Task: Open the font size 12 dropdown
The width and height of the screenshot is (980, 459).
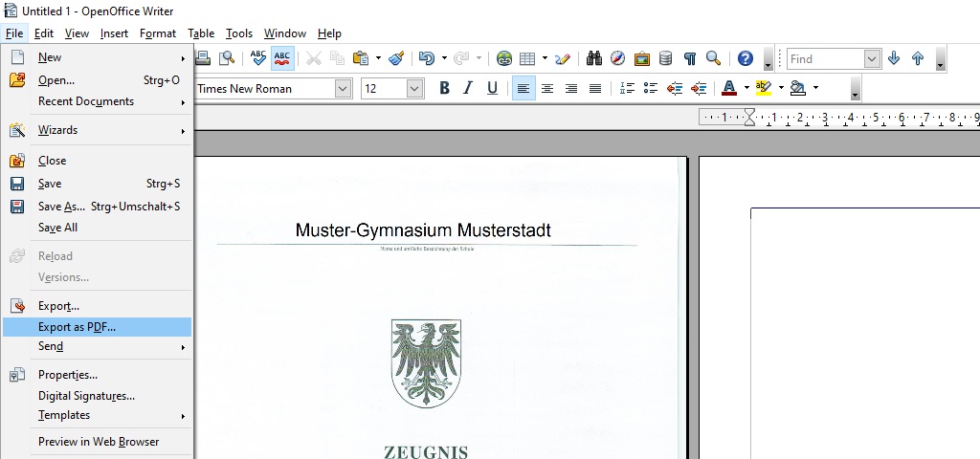Action: 414,88
